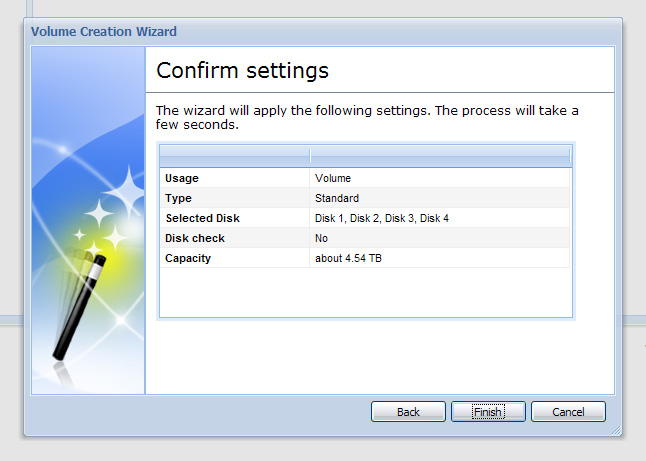The width and height of the screenshot is (646, 461).
Task: Click the second column header of the table
Action: 440,156
